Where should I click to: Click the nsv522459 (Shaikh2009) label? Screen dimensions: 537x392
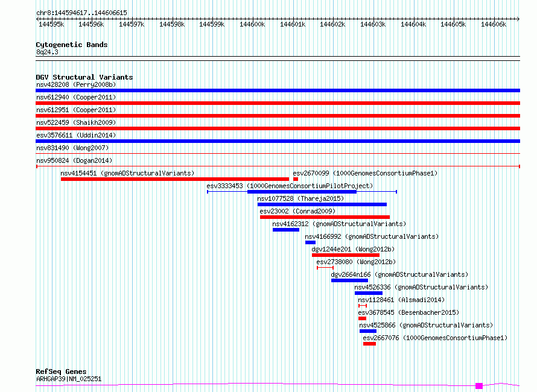click(76, 122)
